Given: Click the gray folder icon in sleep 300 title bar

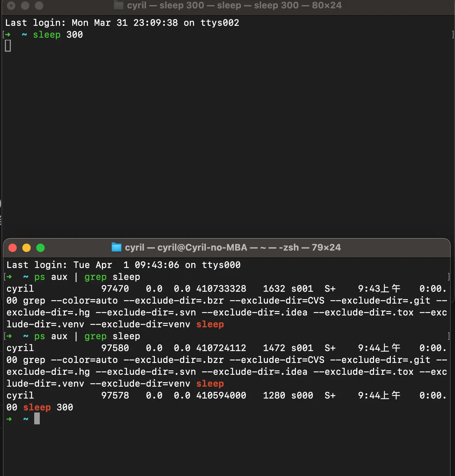Looking at the screenshot, I should click(x=119, y=5).
